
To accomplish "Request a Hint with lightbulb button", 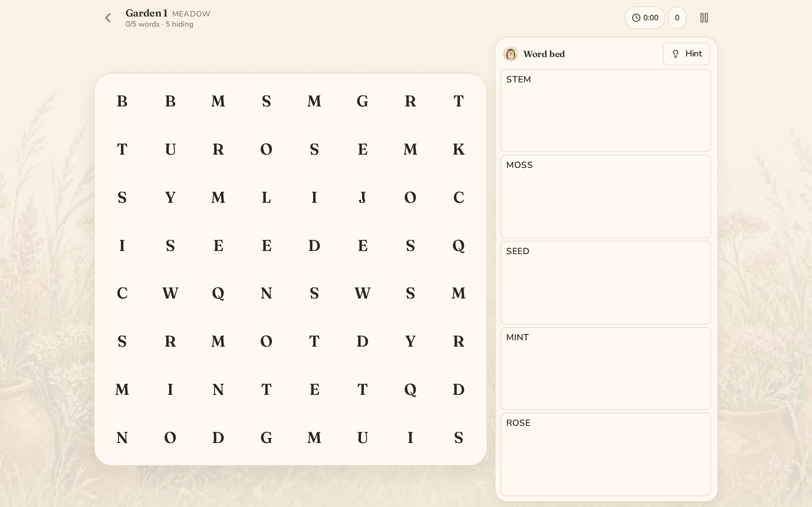I will click(x=686, y=54).
